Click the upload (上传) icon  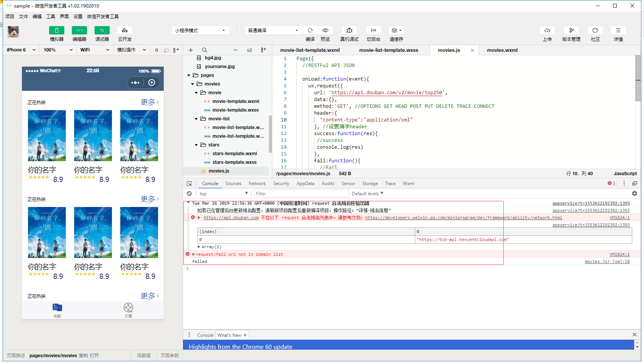[x=547, y=30]
